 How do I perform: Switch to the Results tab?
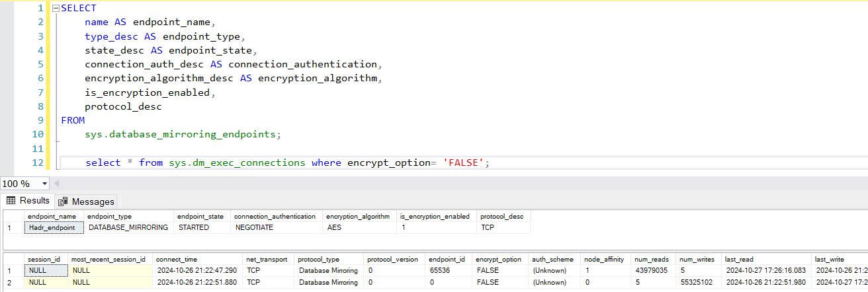[x=28, y=201]
